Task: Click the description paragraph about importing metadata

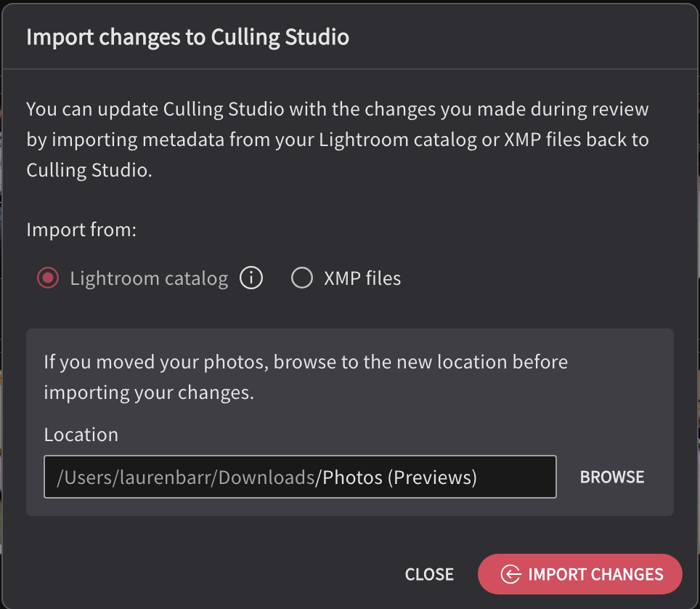Action: click(x=338, y=140)
